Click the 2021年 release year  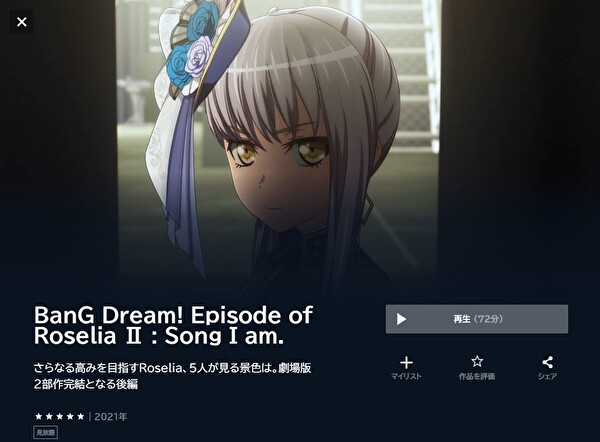click(111, 417)
